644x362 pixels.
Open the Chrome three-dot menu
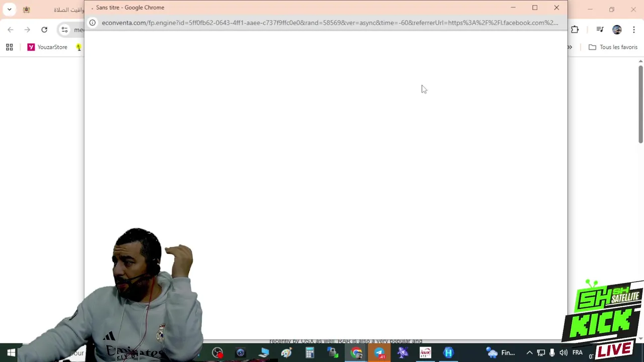coord(633,30)
